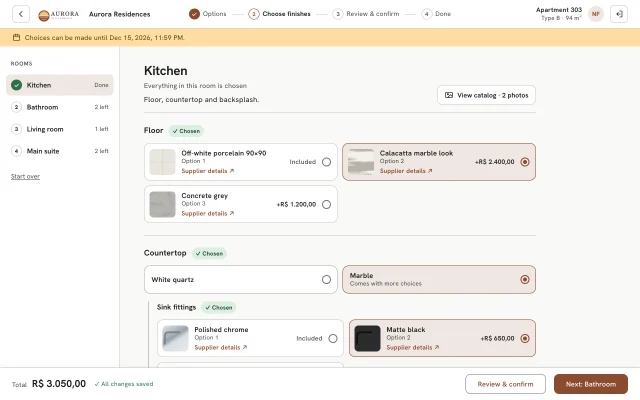Click the Countertop Chosen badge
Viewport: 640px width, 400px height.
pos(209,253)
